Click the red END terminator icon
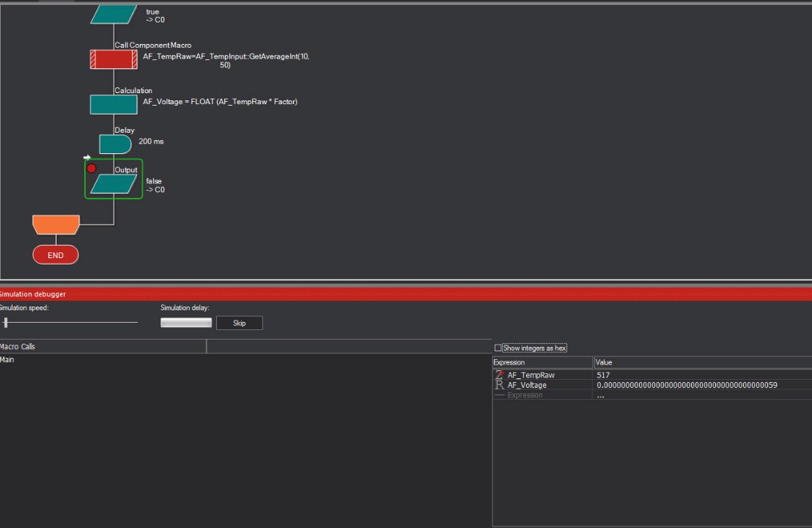The width and height of the screenshot is (812, 528). tap(56, 255)
